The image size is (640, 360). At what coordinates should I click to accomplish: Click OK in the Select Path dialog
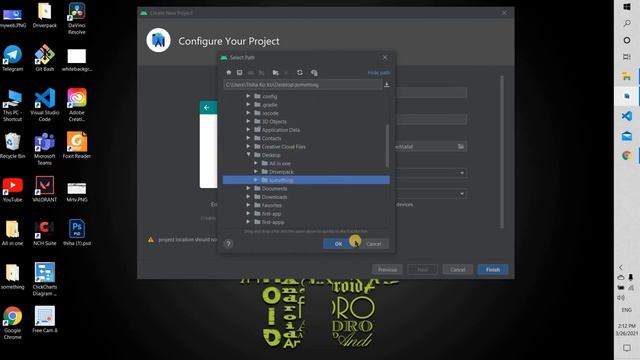click(x=338, y=244)
